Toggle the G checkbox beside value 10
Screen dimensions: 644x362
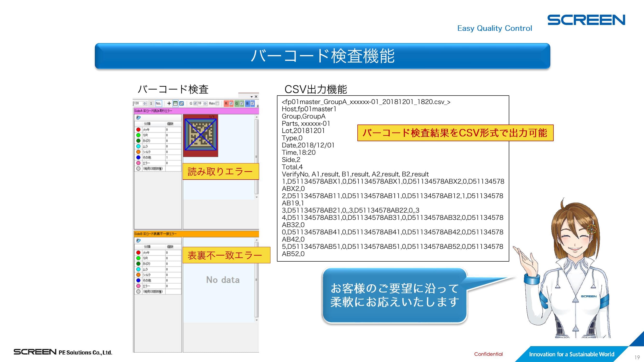point(195,104)
